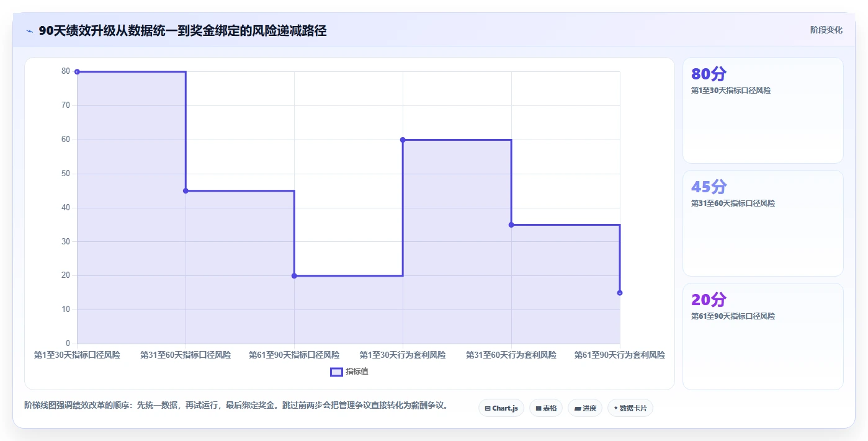868x441 pixels.
Task: Click x-axis label 第1至30天行为套利风险
Action: (403, 355)
